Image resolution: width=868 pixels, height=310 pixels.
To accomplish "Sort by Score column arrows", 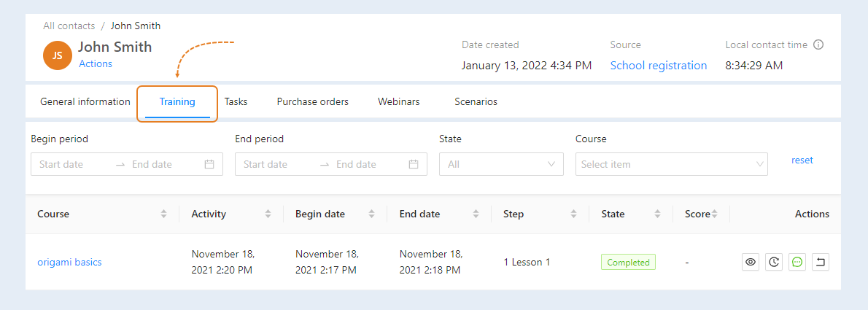I will tap(714, 214).
